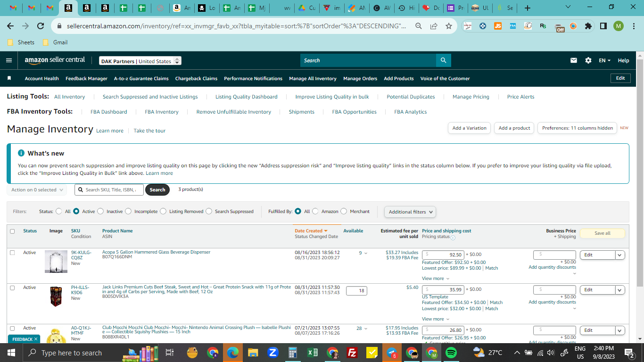Select the Search Suppressed radio button
The width and height of the screenshot is (644, 362).
tap(209, 212)
